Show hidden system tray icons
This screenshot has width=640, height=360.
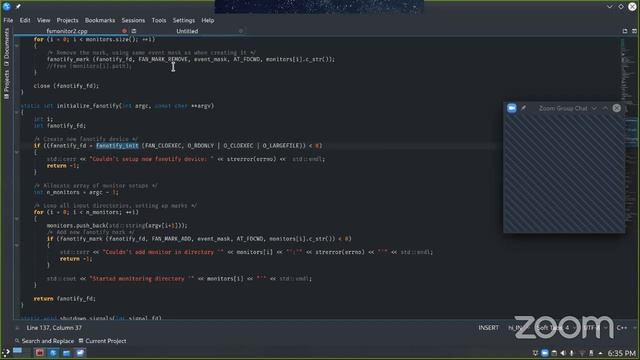[600, 353]
